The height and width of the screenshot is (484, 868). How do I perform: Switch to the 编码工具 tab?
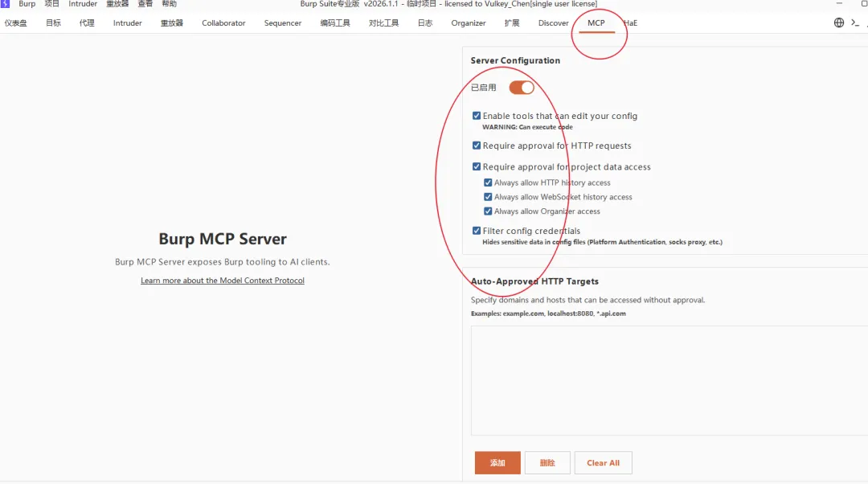335,23
